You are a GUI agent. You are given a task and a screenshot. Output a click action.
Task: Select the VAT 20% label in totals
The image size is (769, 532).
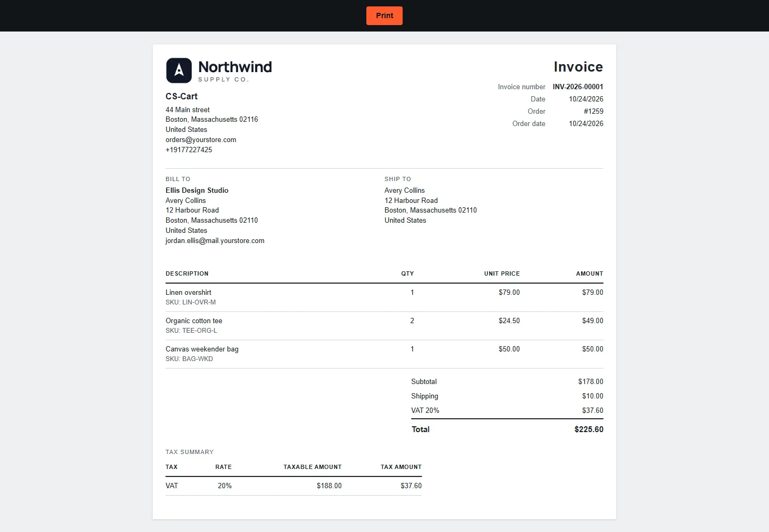click(425, 410)
